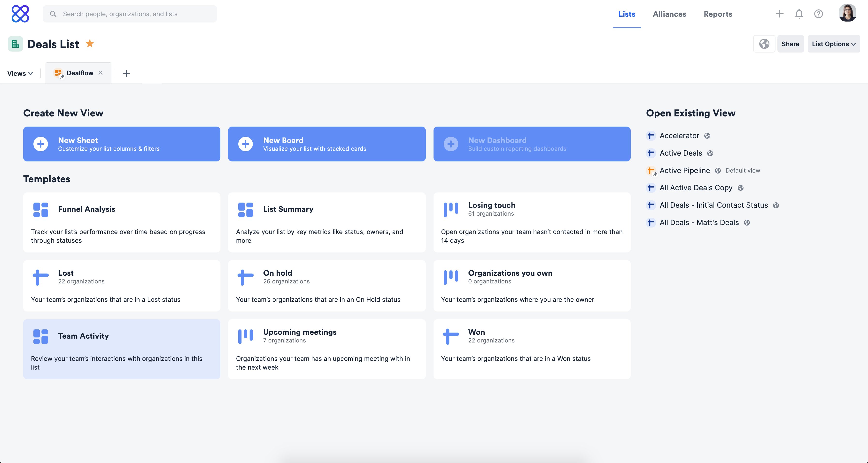Select the List Summary template
868x463 pixels.
click(326, 222)
